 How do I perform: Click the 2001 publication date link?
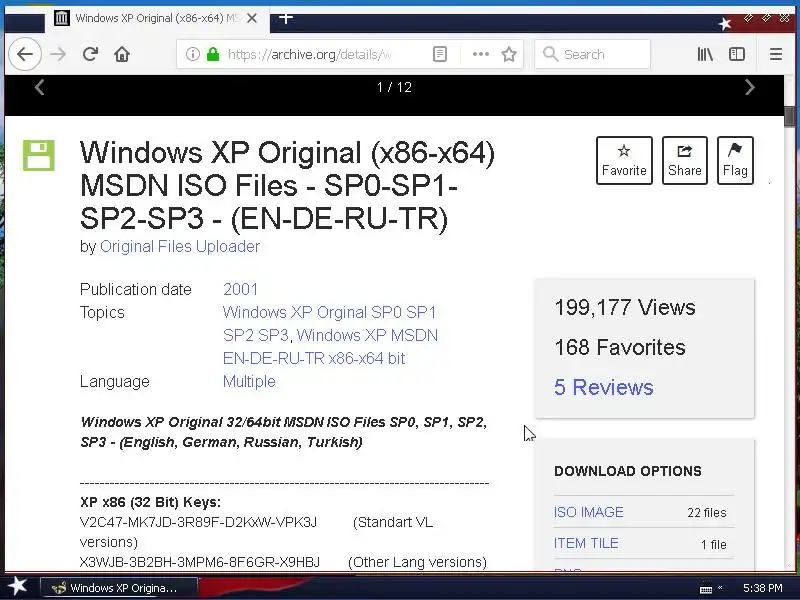point(240,289)
